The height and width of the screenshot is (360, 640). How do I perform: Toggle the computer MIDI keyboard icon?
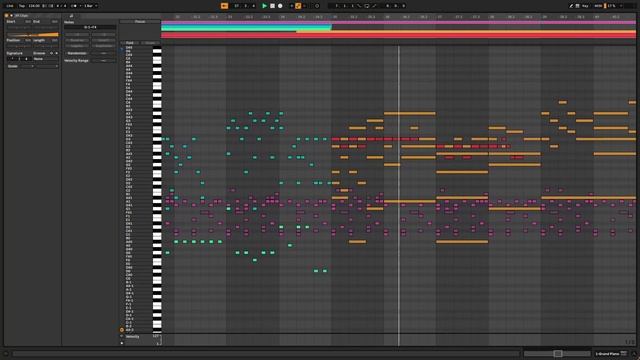(x=577, y=6)
